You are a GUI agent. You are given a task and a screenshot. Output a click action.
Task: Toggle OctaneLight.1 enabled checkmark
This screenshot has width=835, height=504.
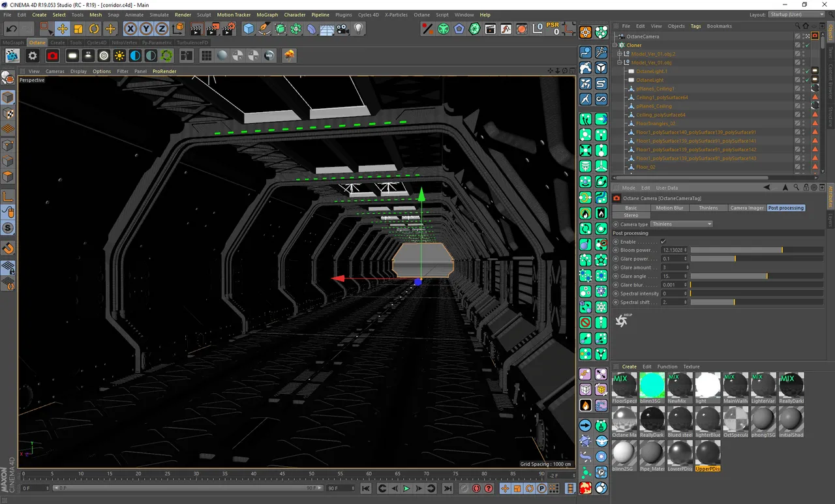pyautogui.click(x=806, y=71)
